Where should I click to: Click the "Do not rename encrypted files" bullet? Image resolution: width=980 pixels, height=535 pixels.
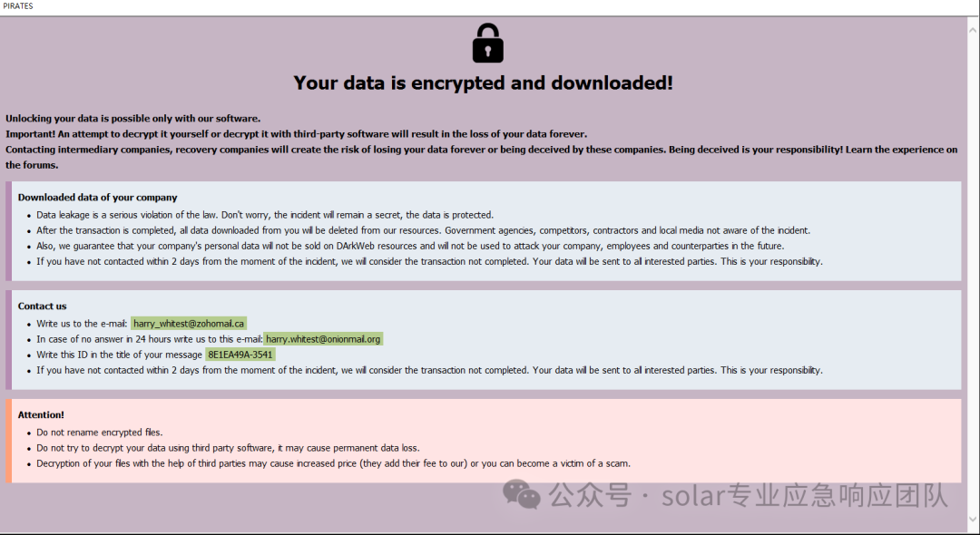[100, 432]
